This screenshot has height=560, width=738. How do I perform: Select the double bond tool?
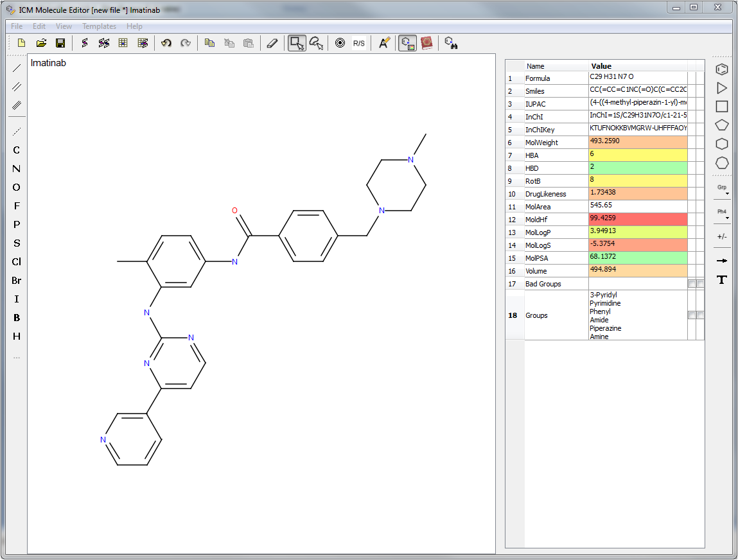[x=17, y=87]
